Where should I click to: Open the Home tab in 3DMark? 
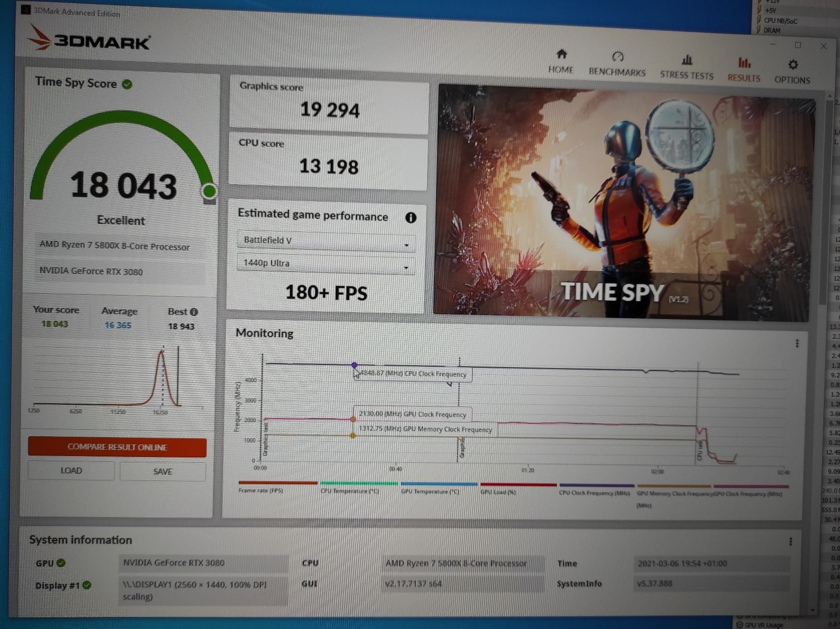[x=561, y=62]
